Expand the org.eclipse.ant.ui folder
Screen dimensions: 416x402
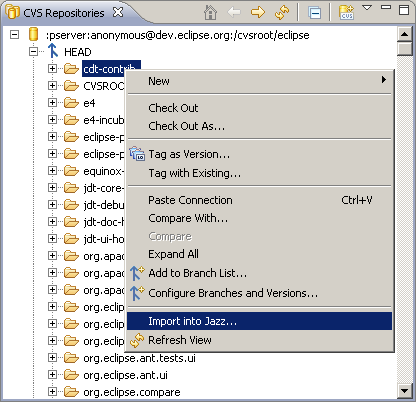coord(52,375)
